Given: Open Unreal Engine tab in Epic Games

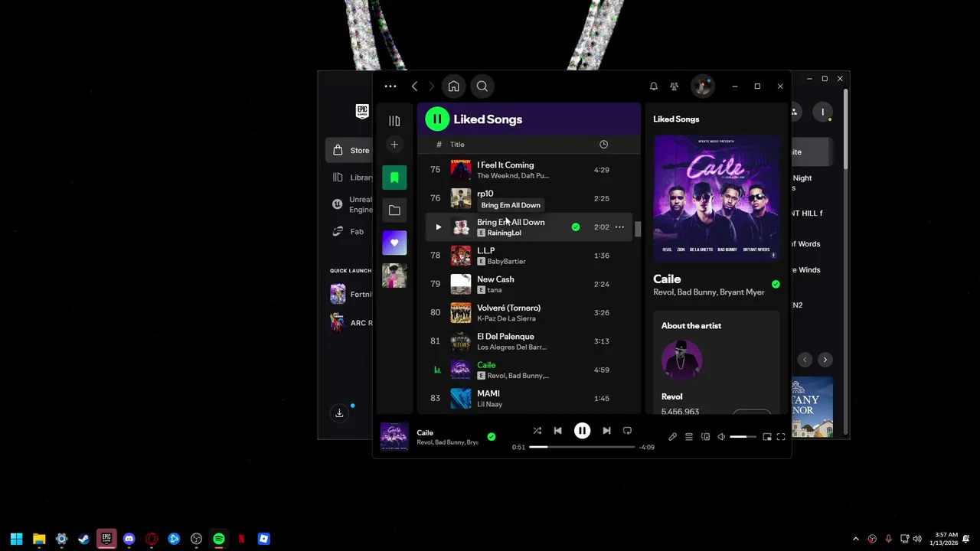Looking at the screenshot, I should (353, 204).
